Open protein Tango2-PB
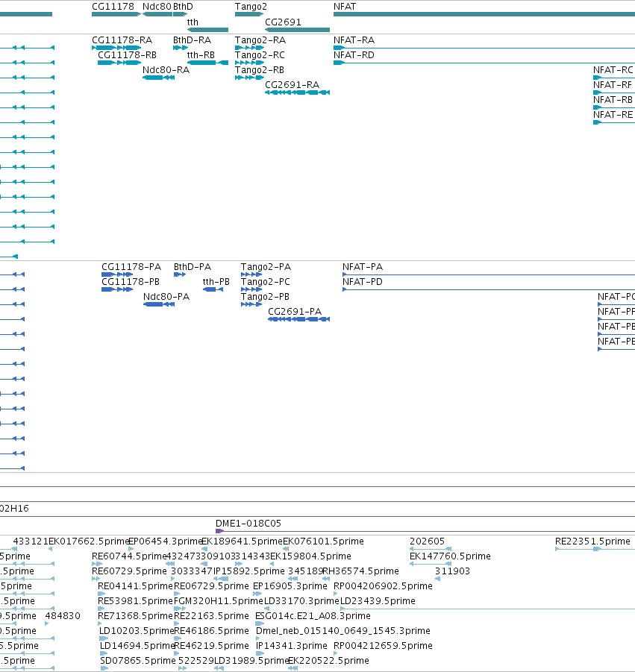 point(251,304)
